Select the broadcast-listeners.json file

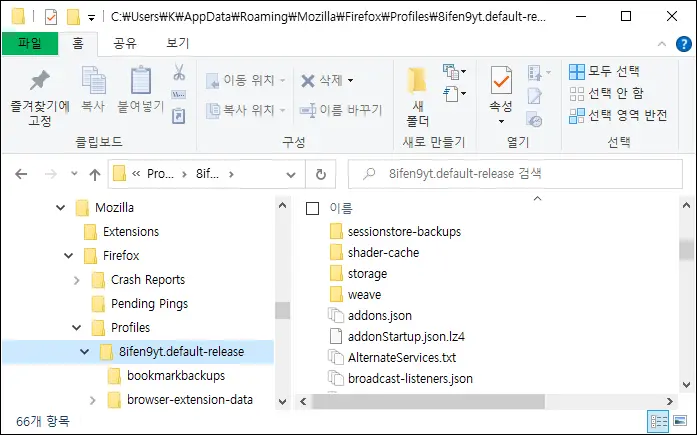[x=401, y=379]
